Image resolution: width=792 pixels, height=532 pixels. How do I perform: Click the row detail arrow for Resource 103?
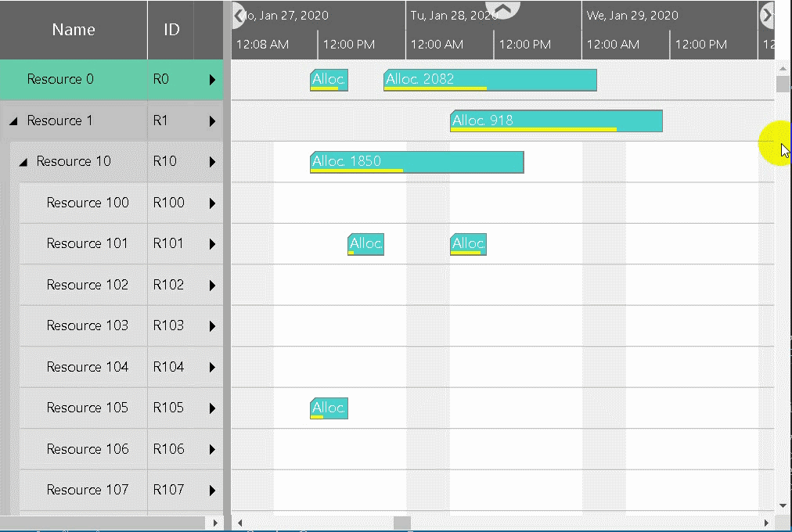tap(211, 325)
